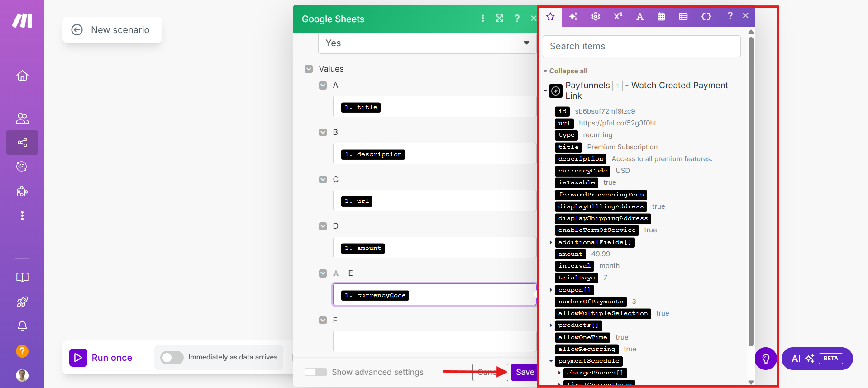
Task: Insert the numberOfPayments variable pill
Action: (591, 302)
